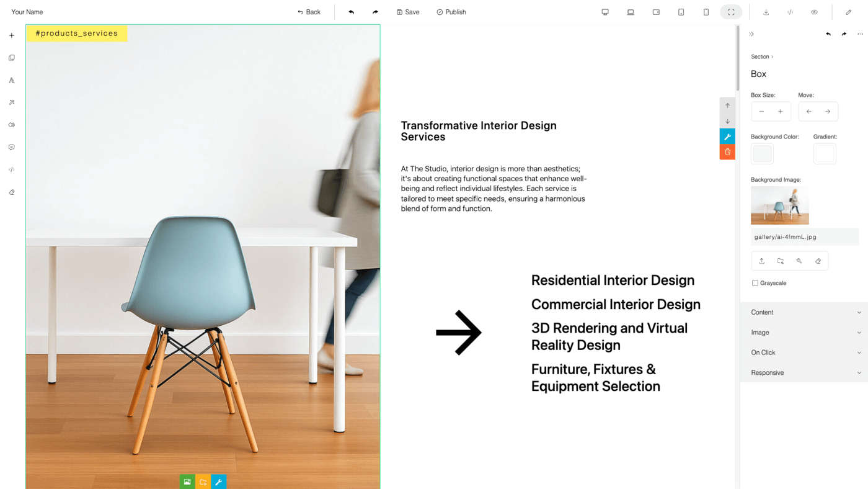Click the download icon in top toolbar

766,12
